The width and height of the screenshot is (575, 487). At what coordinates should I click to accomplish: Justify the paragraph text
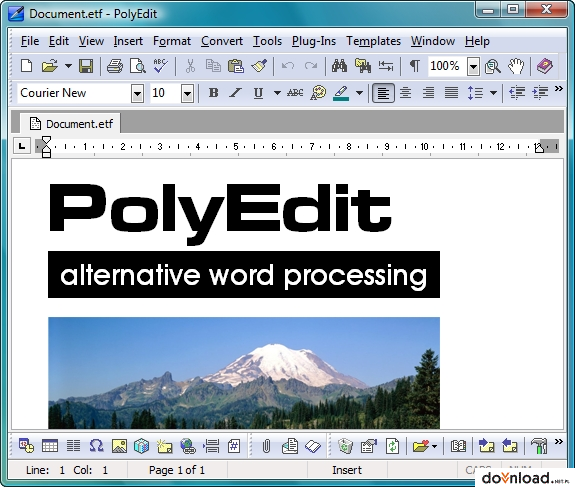click(451, 93)
